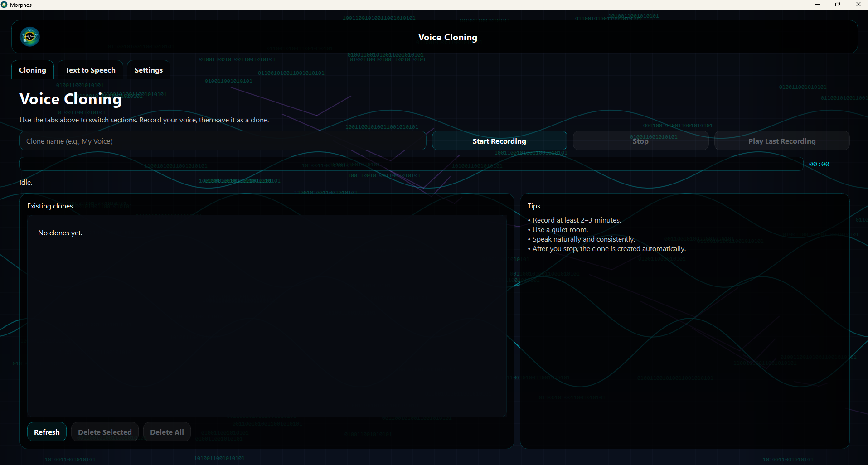The image size is (868, 465).
Task: Click the Tips panel heading
Action: tap(533, 206)
